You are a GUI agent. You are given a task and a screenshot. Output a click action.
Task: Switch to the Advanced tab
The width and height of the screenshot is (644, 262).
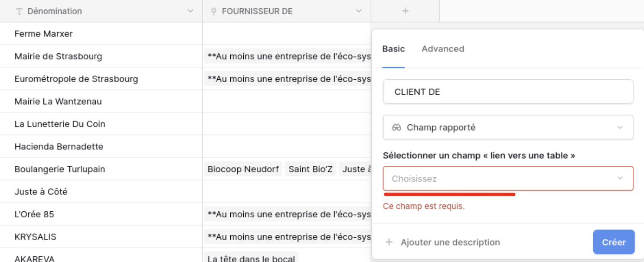[x=442, y=49]
